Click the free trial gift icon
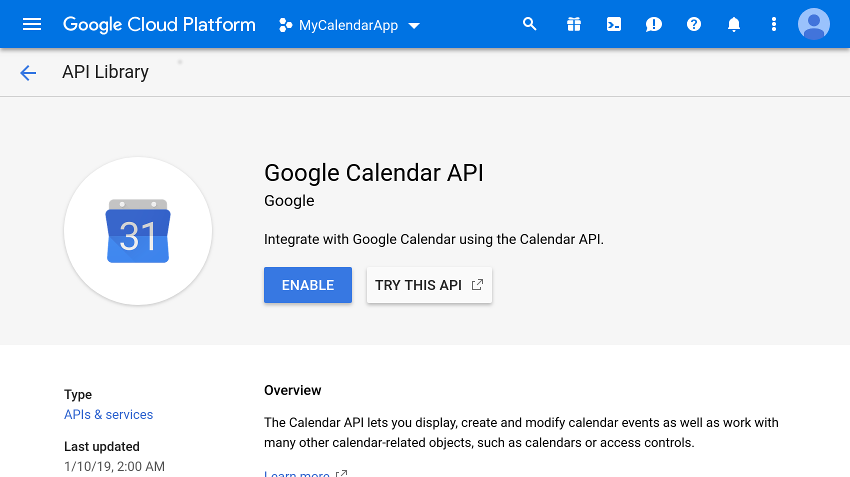Screen dimensions: 850x477 tap(574, 24)
